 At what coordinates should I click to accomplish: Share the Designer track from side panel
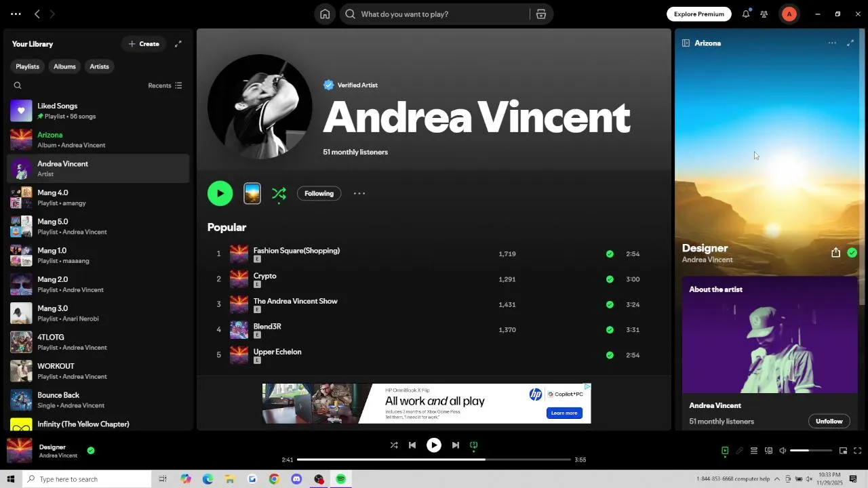[835, 253]
